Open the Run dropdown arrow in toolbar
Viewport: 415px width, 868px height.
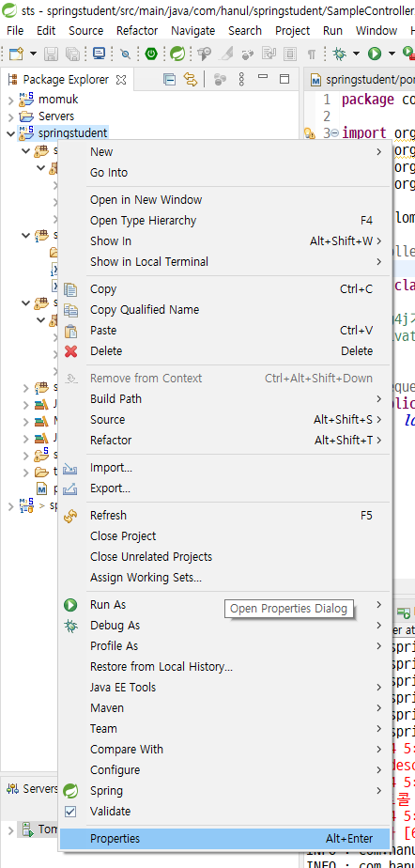pos(392,54)
